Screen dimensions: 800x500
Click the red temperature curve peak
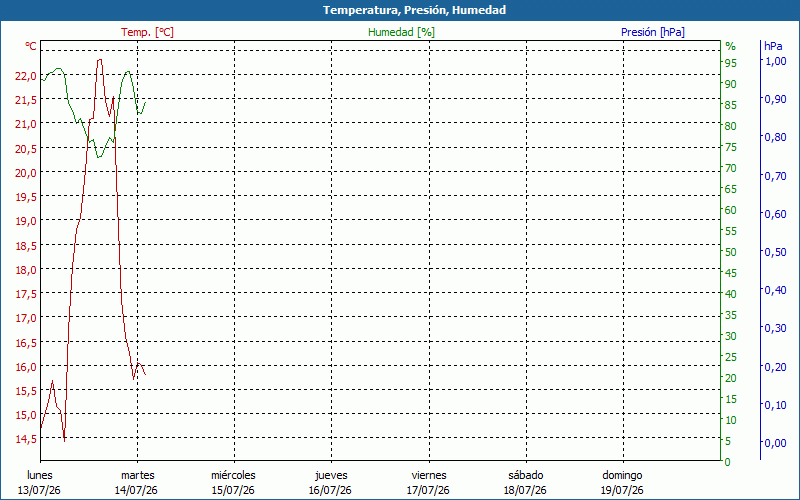[x=99, y=60]
